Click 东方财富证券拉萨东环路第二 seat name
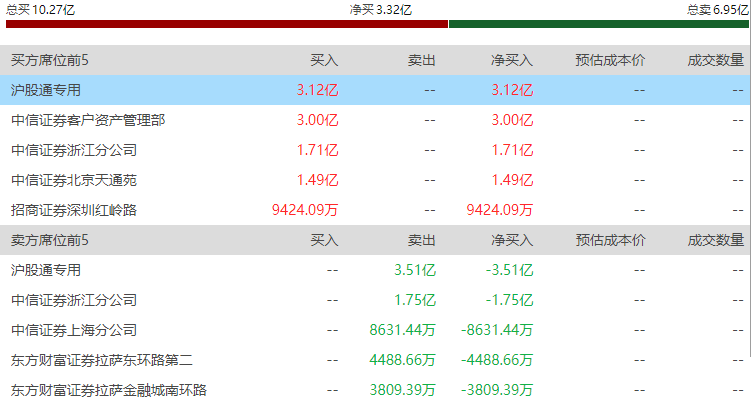Viewport: 751px width, 399px height. tap(102, 360)
